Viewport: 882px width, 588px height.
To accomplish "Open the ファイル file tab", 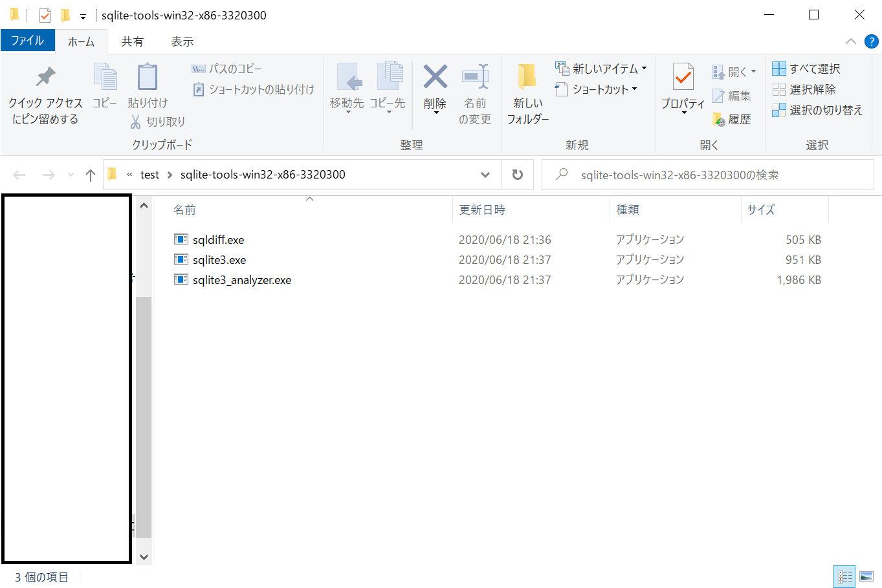I will click(27, 41).
